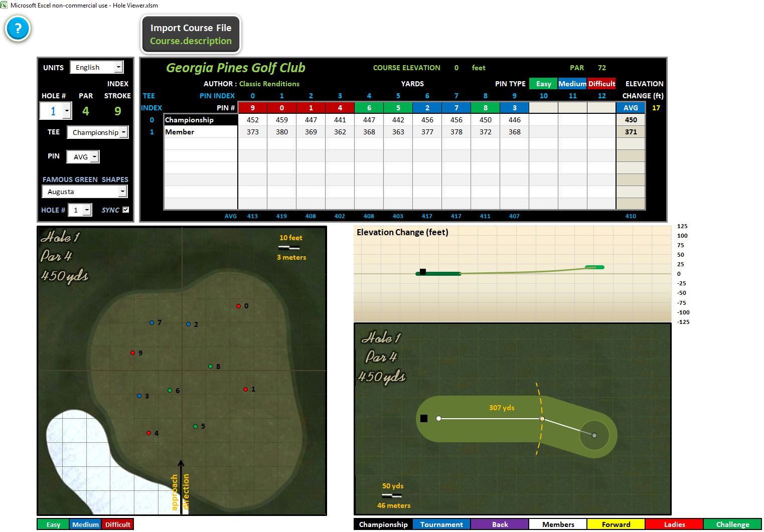
Task: Click the blue help question mark icon
Action: (x=18, y=29)
